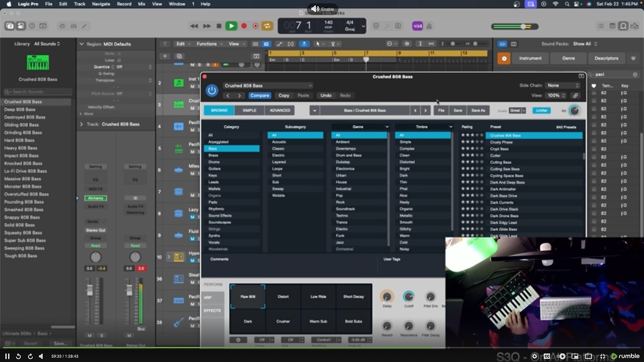Open the View 100% size dropdown

point(555,96)
